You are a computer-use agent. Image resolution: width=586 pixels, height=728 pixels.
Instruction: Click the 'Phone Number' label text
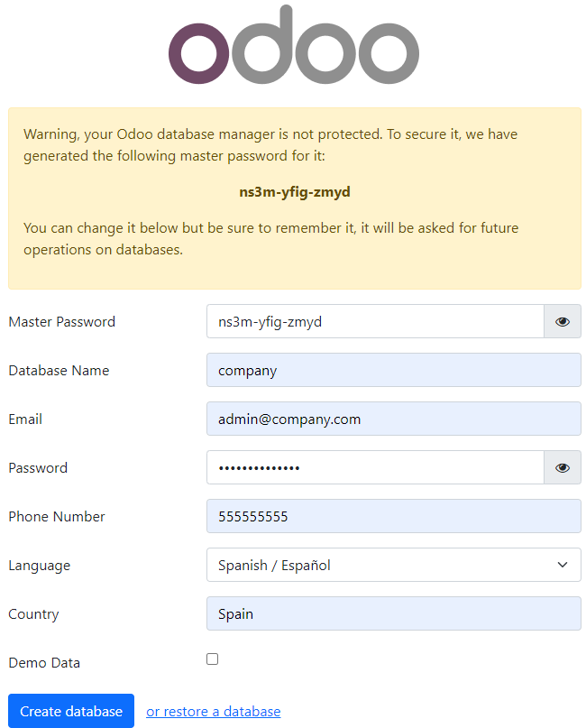point(57,516)
